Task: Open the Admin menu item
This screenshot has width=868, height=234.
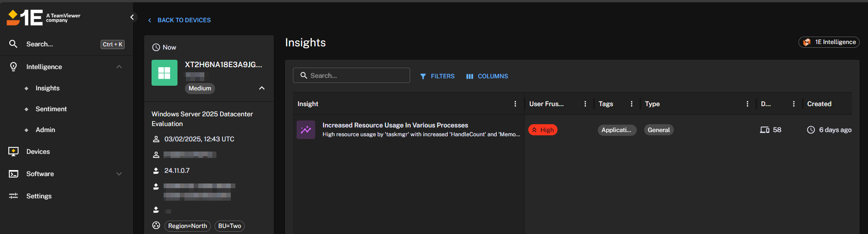Action: point(45,130)
